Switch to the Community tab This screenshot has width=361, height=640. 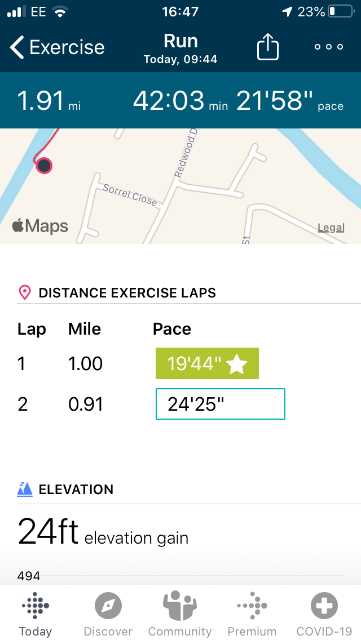click(180, 614)
